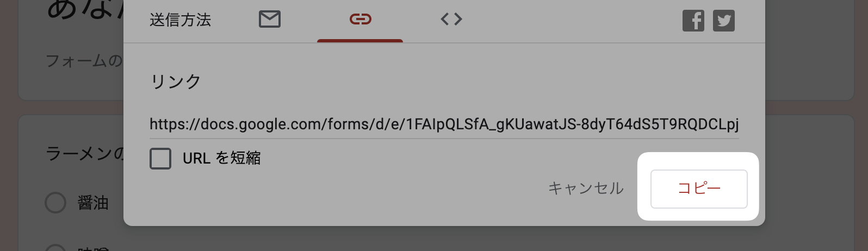This screenshot has width=868, height=251.
Task: Click the docs.google.com link field
Action: (x=444, y=124)
